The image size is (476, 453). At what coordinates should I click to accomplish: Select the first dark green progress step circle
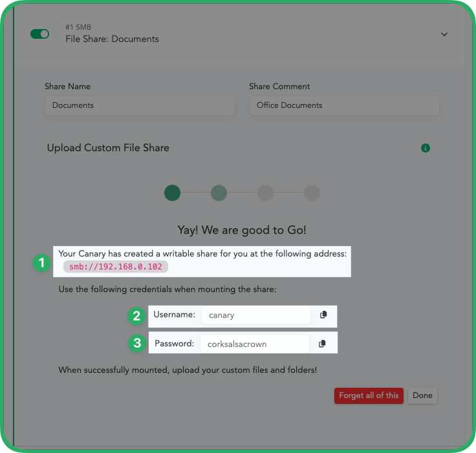pyautogui.click(x=172, y=193)
